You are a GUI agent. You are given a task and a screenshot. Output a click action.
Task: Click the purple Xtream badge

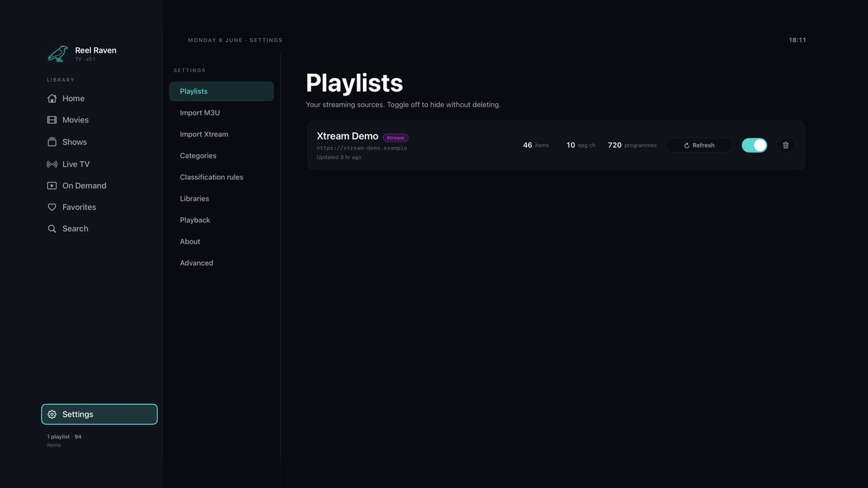coord(395,138)
